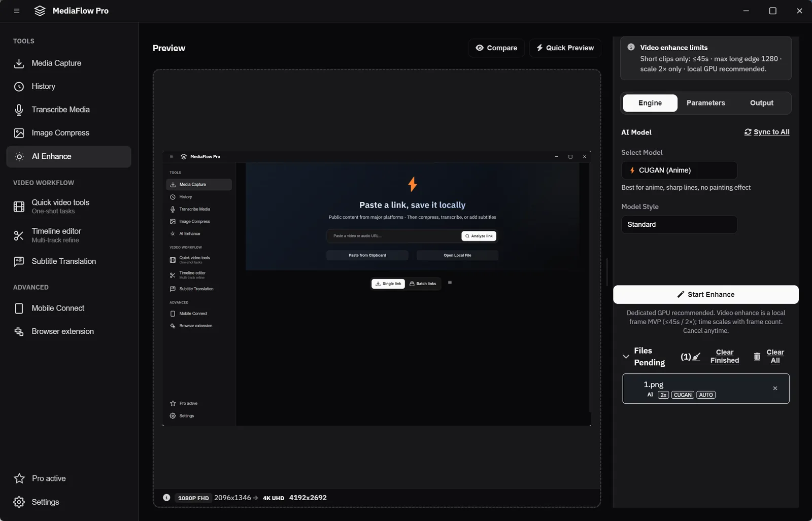Switch to the Parameters tab
Screen dimensions: 812x521
706,103
